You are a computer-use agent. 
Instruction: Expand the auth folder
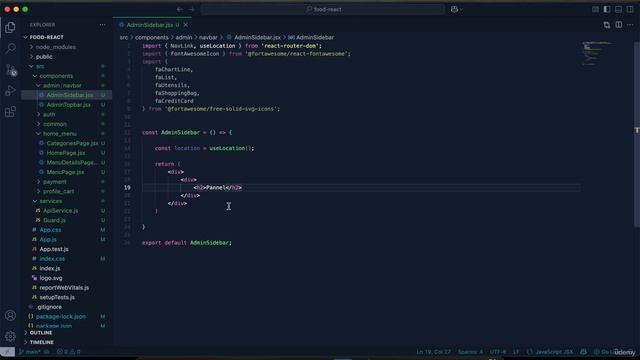click(x=67, y=114)
